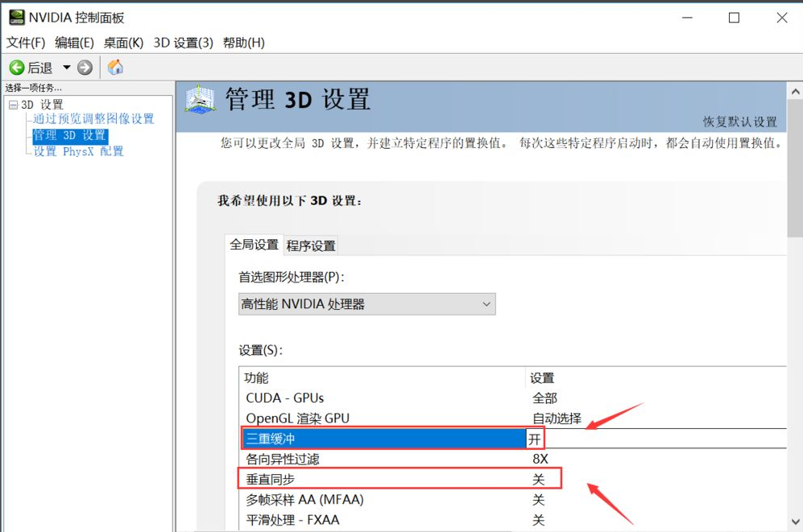
Task: Collapse the 3D 设置 tree node
Action: (14, 105)
